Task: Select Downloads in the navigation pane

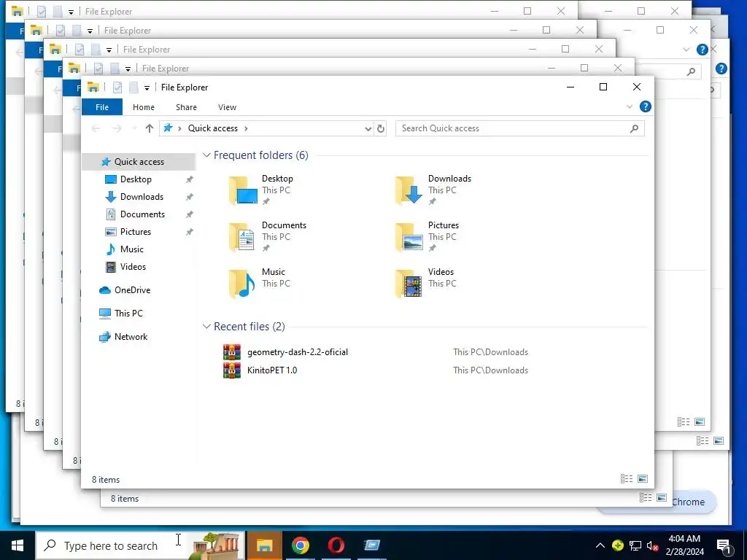Action: pyautogui.click(x=142, y=197)
